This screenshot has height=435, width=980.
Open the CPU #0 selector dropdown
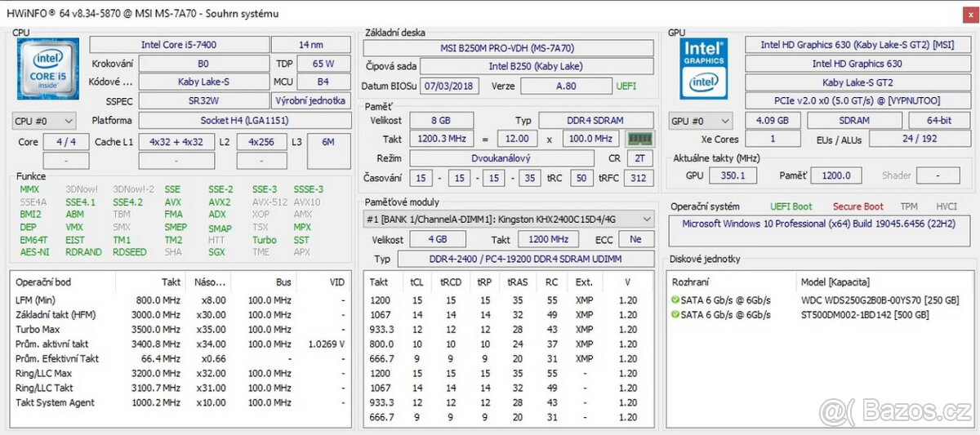point(44,121)
